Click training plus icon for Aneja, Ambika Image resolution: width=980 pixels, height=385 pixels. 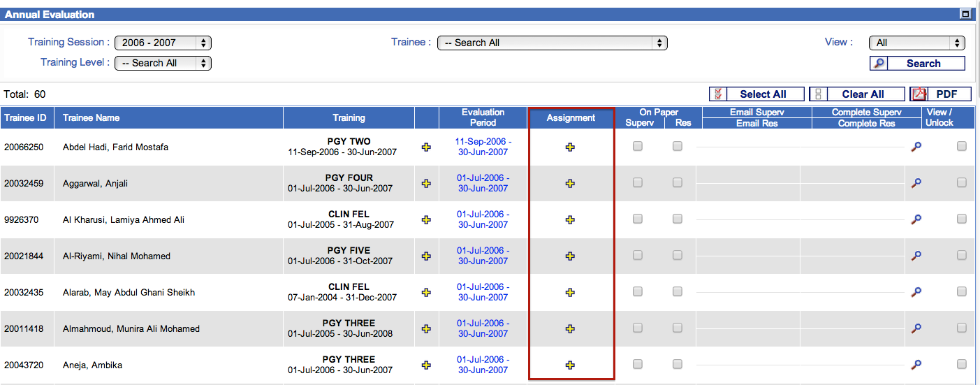(426, 365)
